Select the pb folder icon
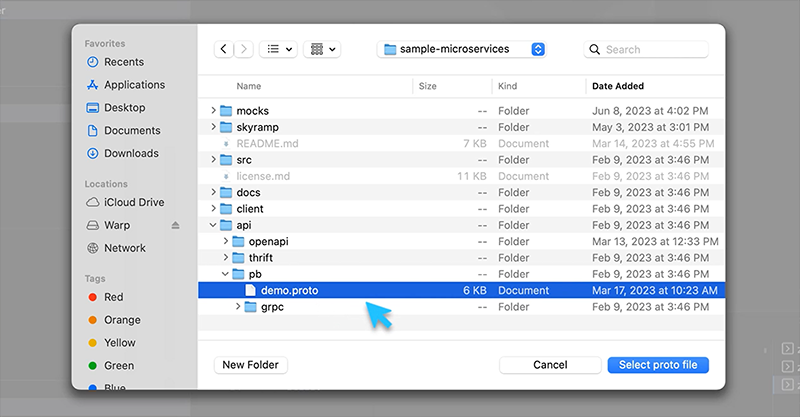800x417 pixels. pyautogui.click(x=238, y=274)
